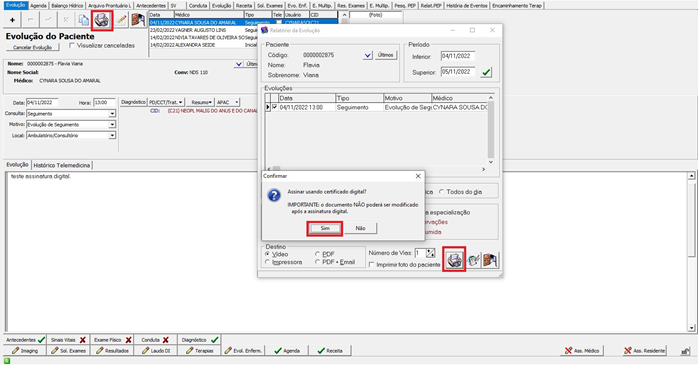Click the evolution text area vertical scrollbar
This screenshot has height=373, width=698.
pos(691,252)
